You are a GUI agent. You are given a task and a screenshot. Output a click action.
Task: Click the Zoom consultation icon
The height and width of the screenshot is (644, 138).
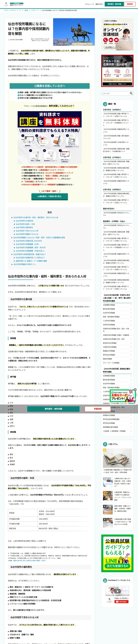tap(111, 40)
